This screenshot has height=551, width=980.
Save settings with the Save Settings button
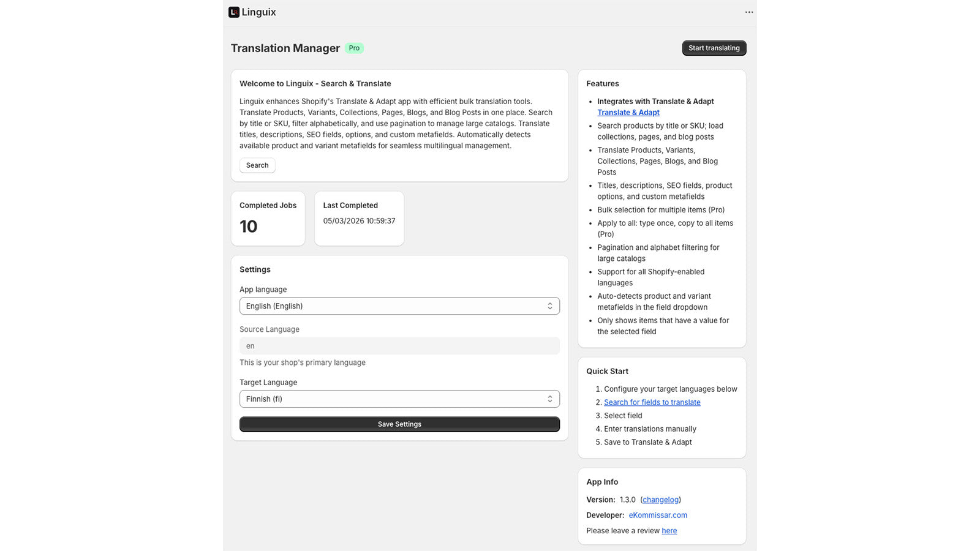pos(399,424)
